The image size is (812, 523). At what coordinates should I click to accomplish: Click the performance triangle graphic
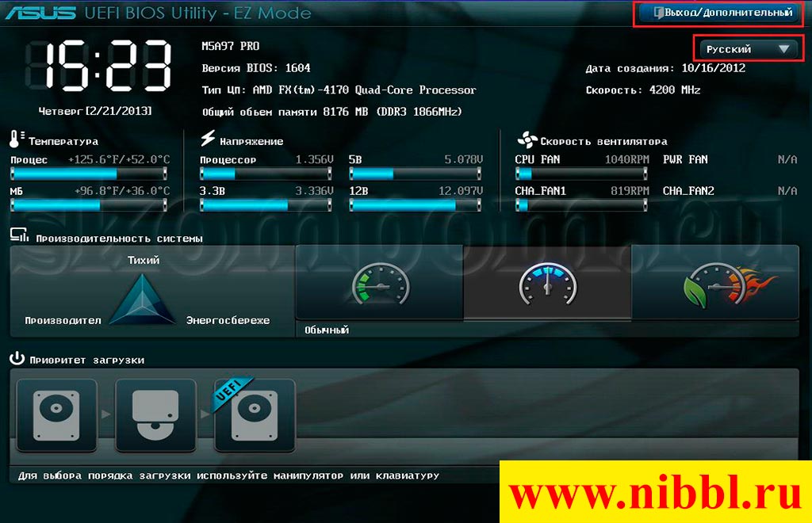coord(142,300)
